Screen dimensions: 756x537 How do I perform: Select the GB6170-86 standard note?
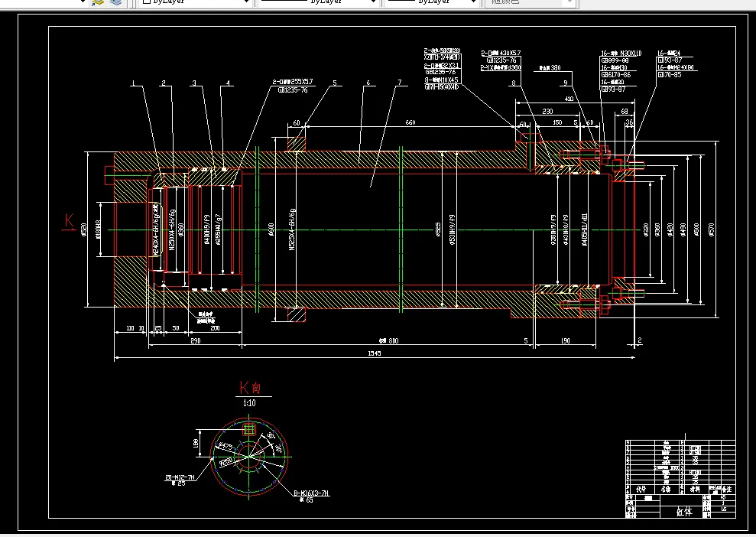[615, 75]
